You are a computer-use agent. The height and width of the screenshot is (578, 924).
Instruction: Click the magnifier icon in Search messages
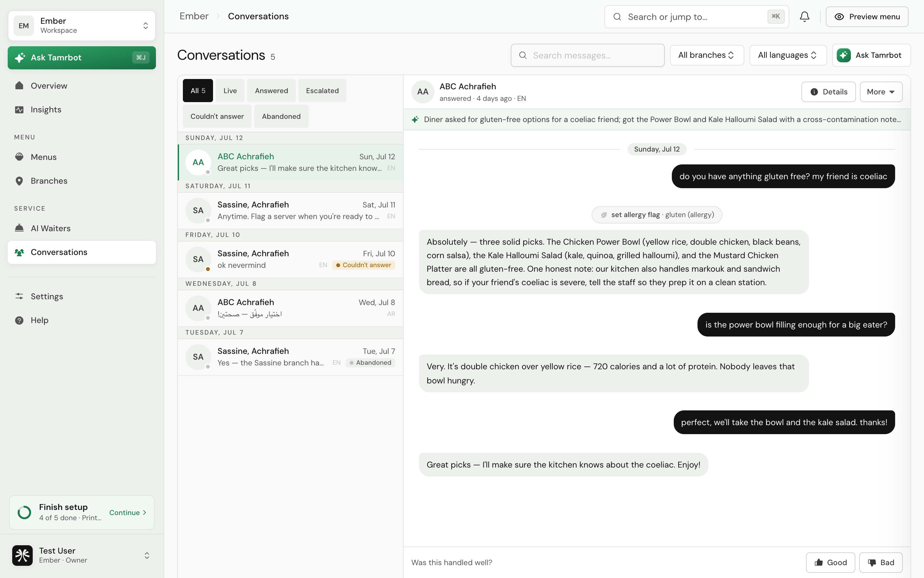point(523,56)
